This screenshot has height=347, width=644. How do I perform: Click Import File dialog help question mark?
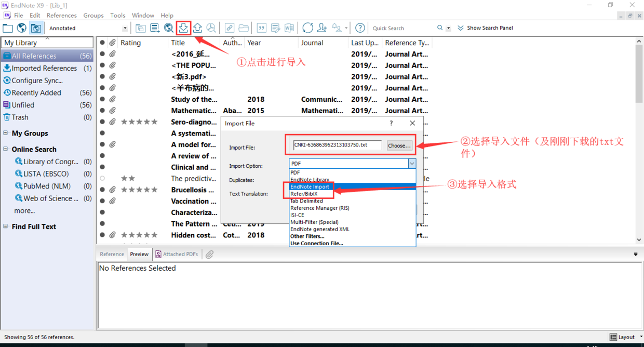pyautogui.click(x=391, y=123)
